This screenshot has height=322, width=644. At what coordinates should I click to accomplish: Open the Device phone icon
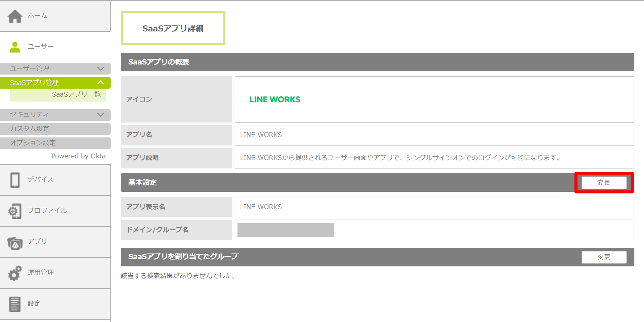(x=15, y=180)
